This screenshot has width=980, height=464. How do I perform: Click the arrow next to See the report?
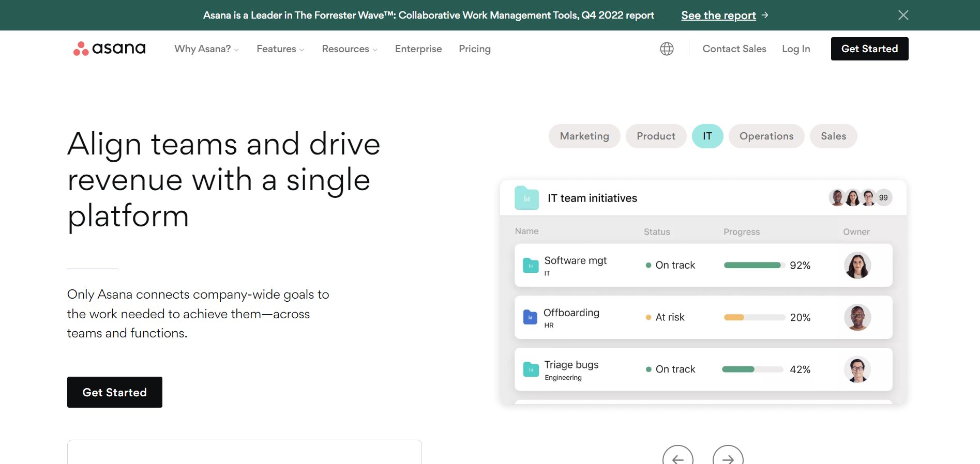[765, 15]
